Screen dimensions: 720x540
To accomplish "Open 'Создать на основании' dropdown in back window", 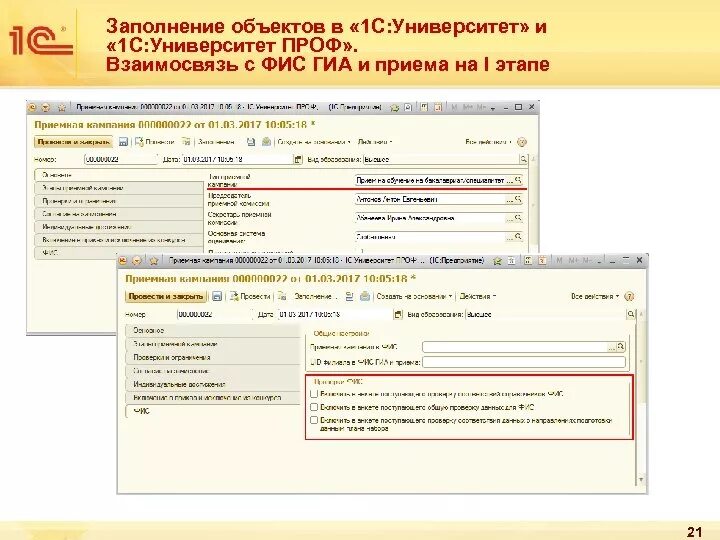I will 314,142.
